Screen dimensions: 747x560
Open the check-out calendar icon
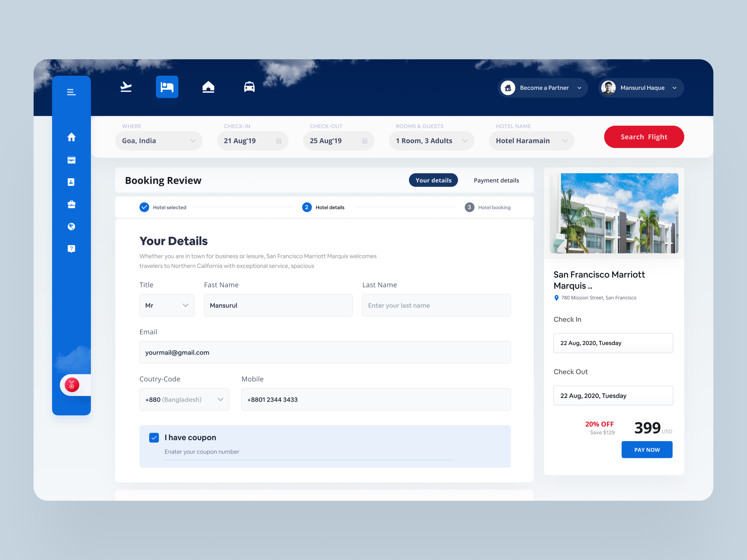[x=365, y=141]
